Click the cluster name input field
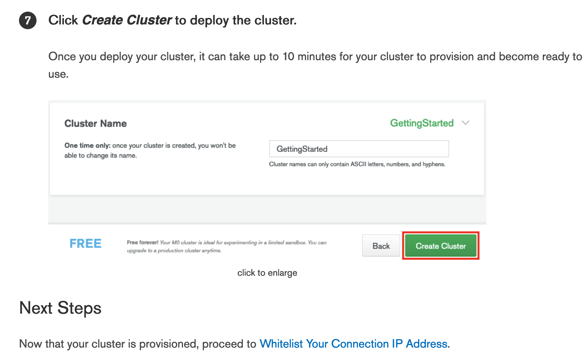This screenshot has height=364, width=588. pos(359,149)
